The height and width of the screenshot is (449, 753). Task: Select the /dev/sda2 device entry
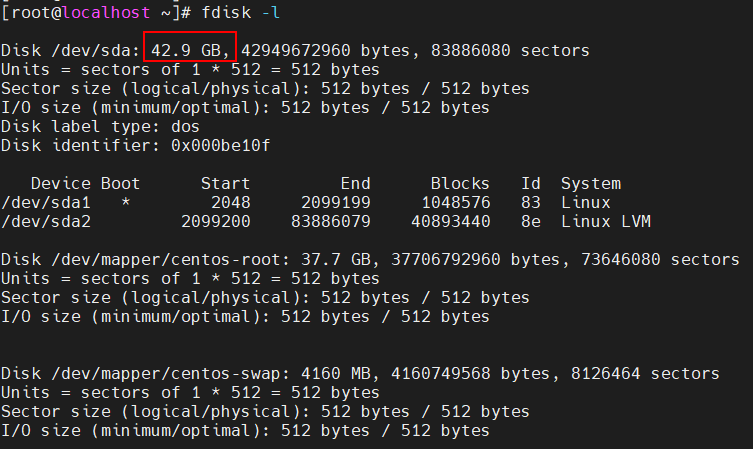click(x=46, y=222)
